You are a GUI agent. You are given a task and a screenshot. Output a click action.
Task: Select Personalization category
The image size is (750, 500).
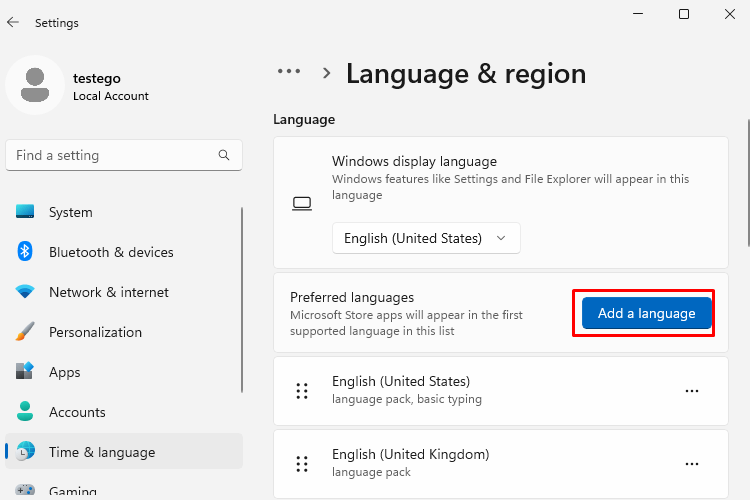point(124,332)
